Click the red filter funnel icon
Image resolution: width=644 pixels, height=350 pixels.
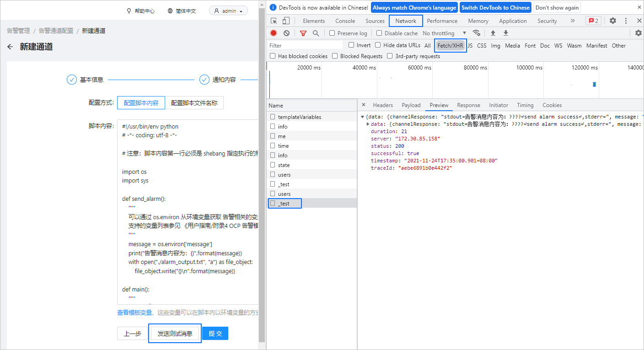(x=303, y=33)
